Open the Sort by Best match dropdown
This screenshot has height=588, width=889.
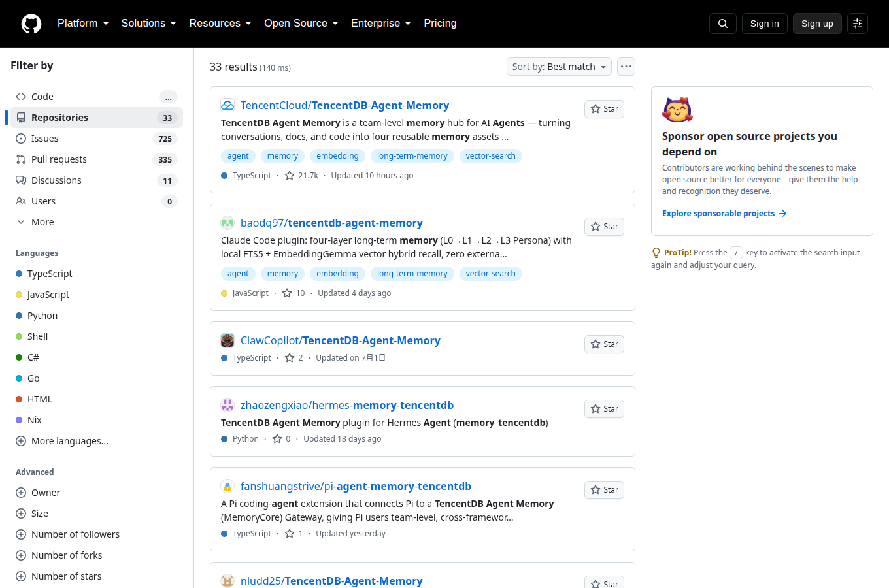pos(559,67)
